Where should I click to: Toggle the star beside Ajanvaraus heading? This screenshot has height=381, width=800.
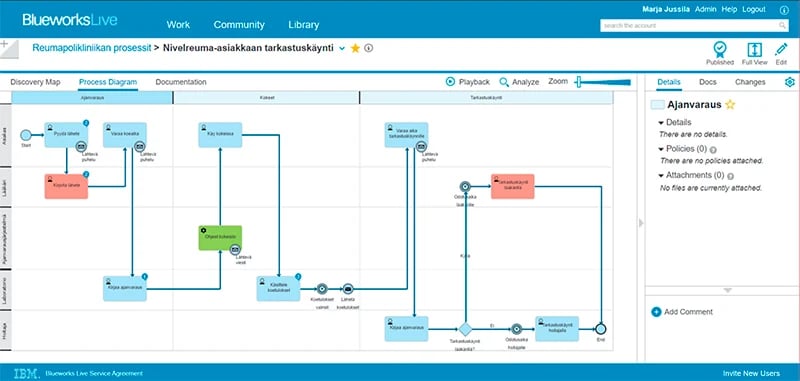730,105
